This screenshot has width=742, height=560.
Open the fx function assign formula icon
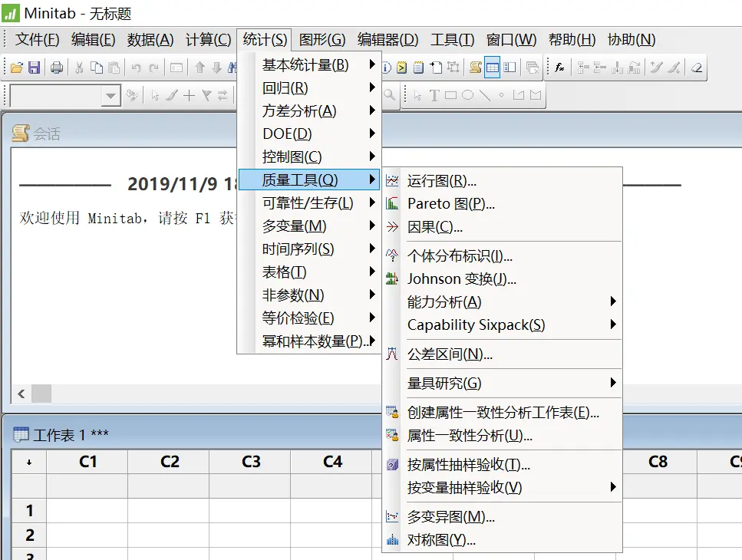click(559, 68)
